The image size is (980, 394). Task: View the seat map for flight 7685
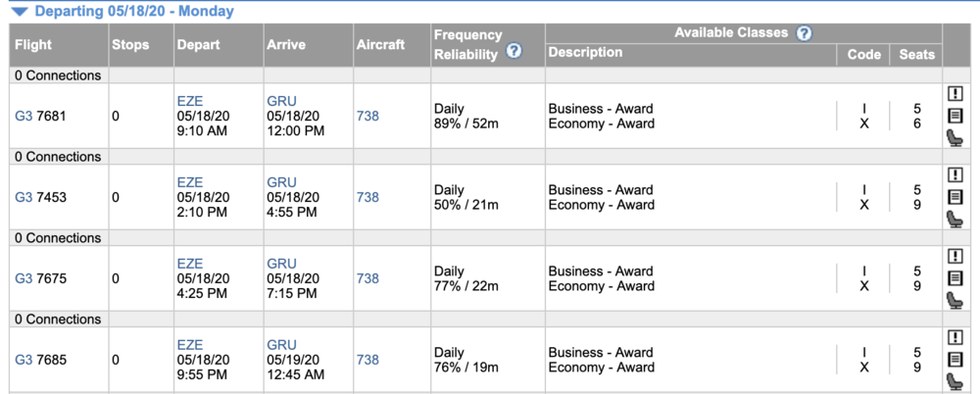[x=955, y=382]
